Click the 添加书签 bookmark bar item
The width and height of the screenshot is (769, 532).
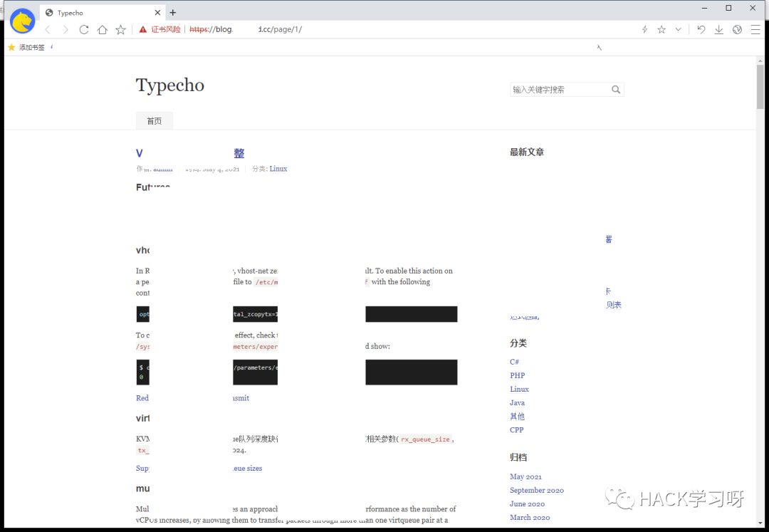click(x=26, y=48)
